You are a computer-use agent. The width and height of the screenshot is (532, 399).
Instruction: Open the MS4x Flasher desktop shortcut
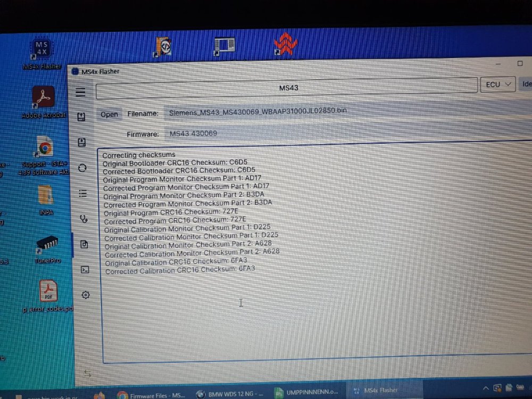pos(41,53)
